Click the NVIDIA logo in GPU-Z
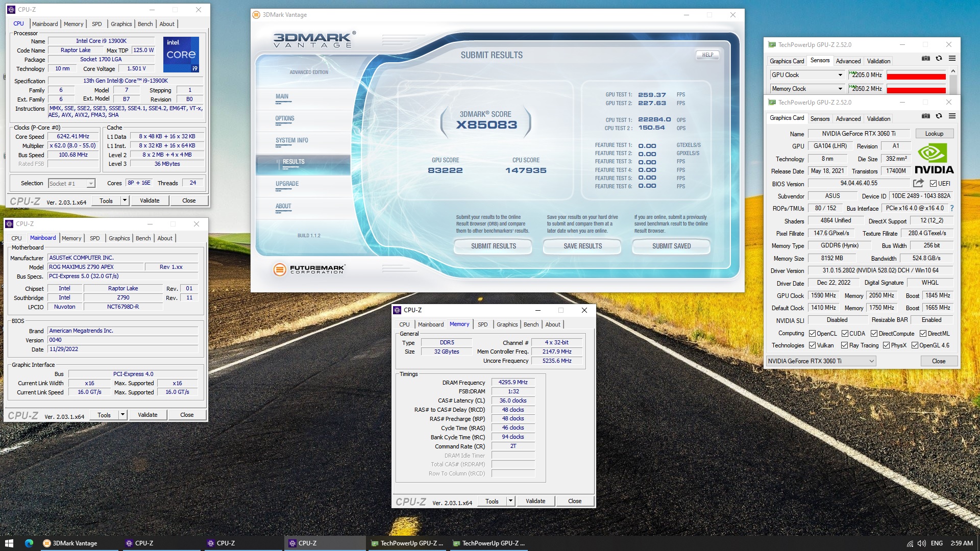 934,159
